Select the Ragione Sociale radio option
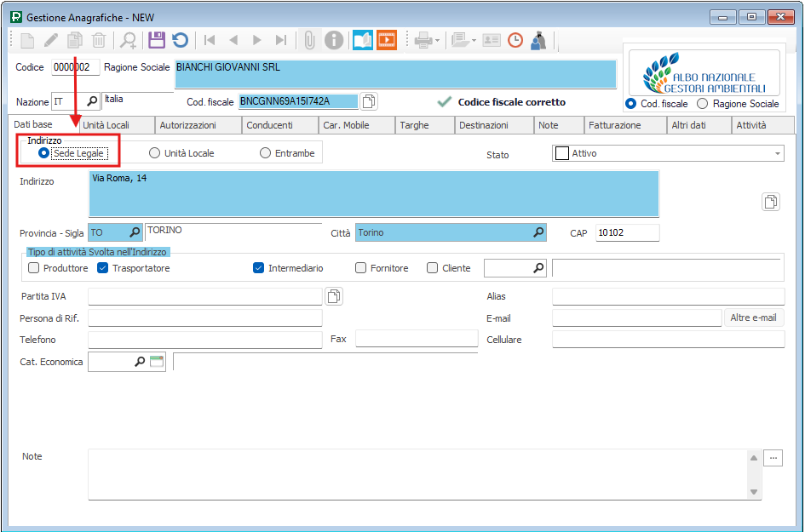The height and width of the screenshot is (532, 805). click(703, 104)
